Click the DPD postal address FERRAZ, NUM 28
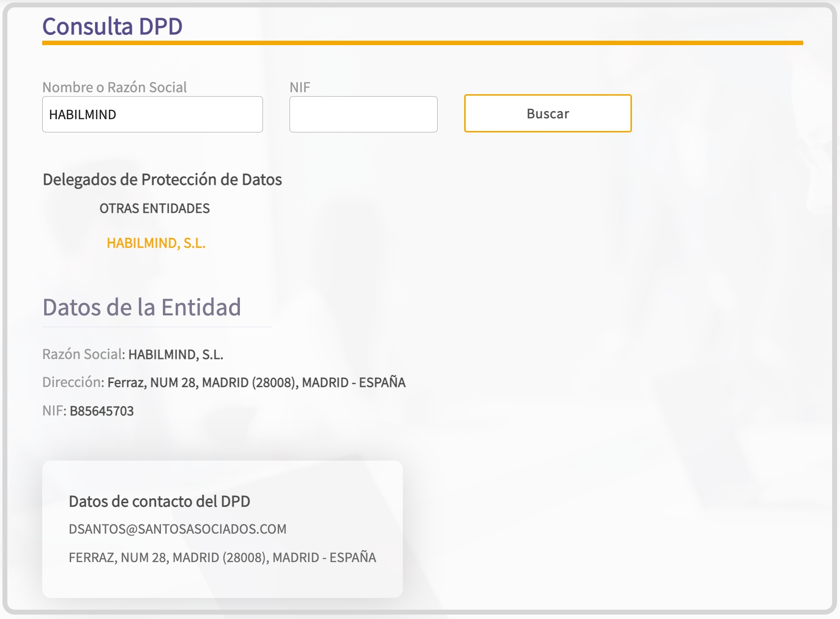840x619 pixels. [x=222, y=558]
